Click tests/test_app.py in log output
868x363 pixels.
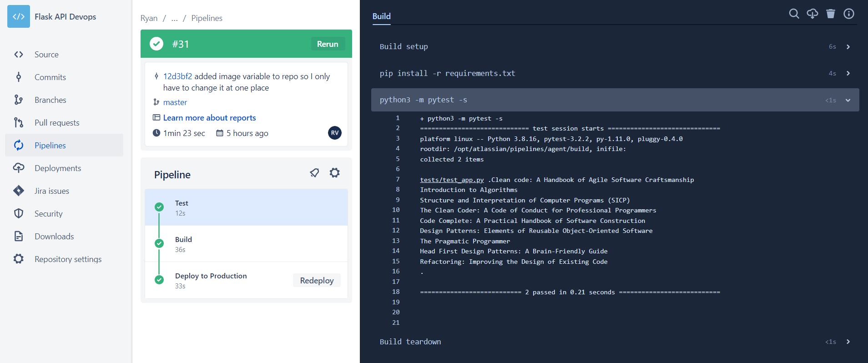[x=452, y=180]
